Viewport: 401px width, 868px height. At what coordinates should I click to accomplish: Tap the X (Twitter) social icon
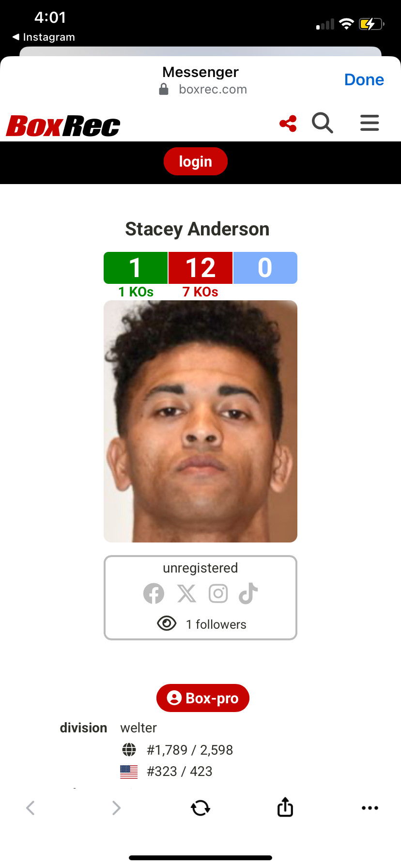tap(186, 593)
